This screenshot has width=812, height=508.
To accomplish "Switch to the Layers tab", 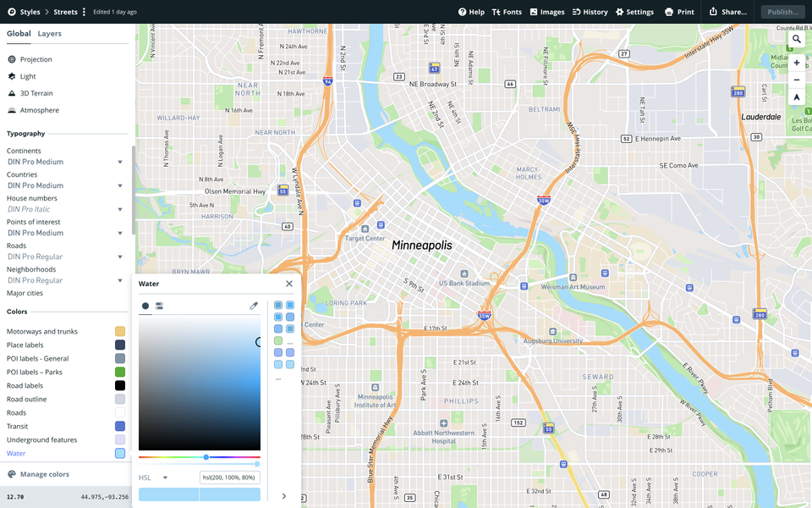I will pyautogui.click(x=49, y=34).
